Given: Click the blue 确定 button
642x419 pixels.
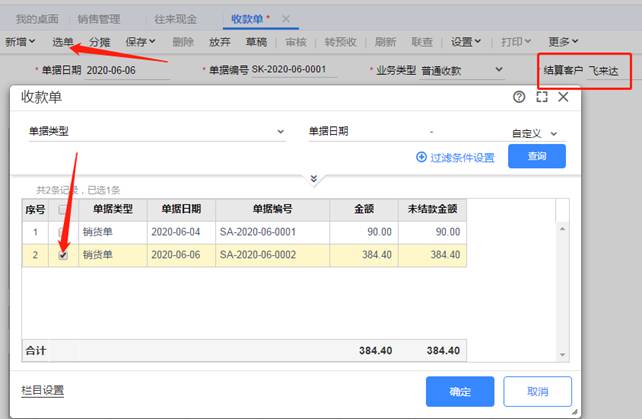Looking at the screenshot, I should click(460, 390).
